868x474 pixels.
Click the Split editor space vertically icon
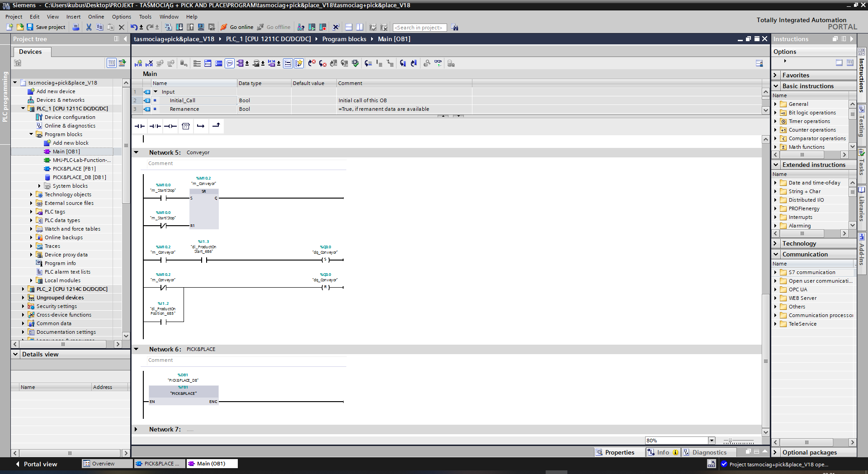pyautogui.click(x=359, y=27)
